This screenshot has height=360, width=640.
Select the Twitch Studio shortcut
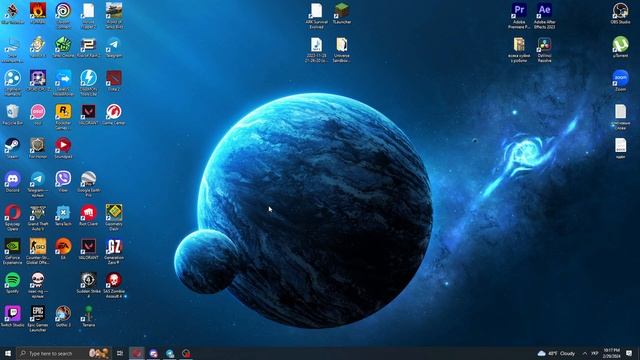tap(12, 316)
